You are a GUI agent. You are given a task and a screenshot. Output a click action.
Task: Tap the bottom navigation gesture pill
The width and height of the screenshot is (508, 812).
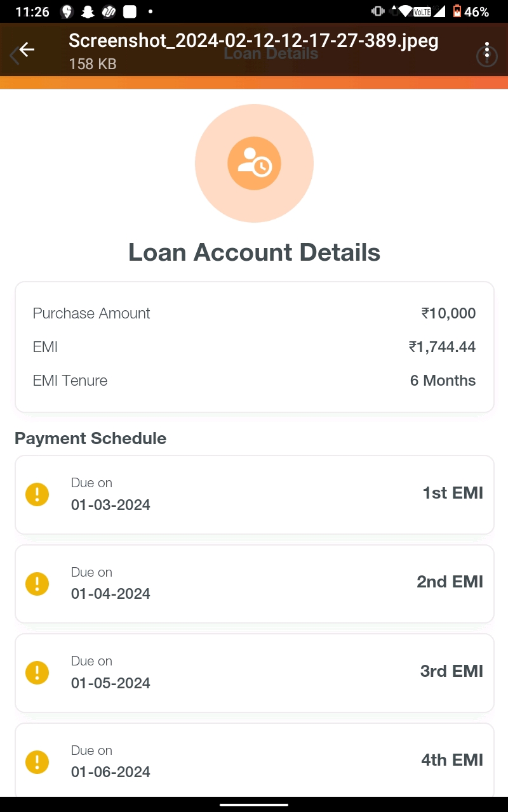254,804
